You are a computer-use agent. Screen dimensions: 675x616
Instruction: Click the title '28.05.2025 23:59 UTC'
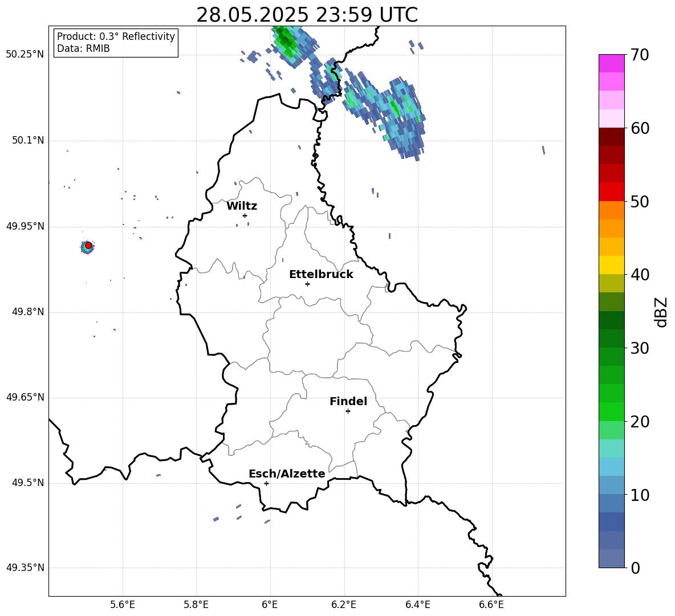pyautogui.click(x=307, y=15)
